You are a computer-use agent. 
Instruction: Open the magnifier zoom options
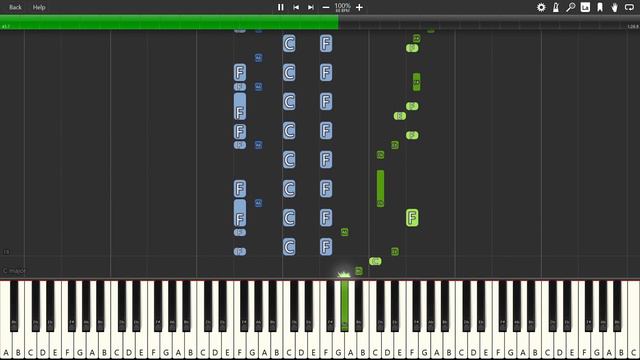pos(571,7)
